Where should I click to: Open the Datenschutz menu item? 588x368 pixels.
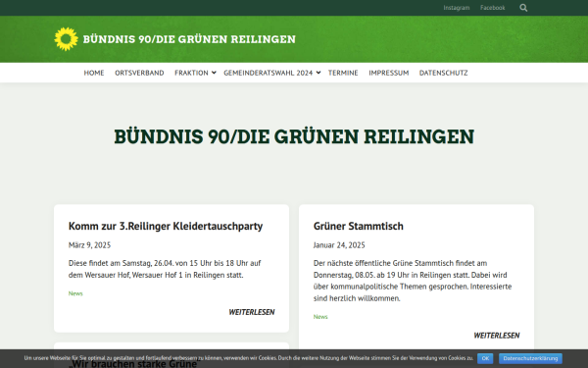443,73
